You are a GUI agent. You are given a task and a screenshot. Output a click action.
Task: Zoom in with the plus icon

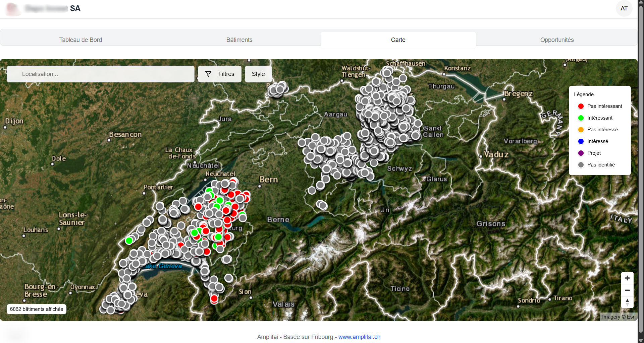(x=627, y=278)
